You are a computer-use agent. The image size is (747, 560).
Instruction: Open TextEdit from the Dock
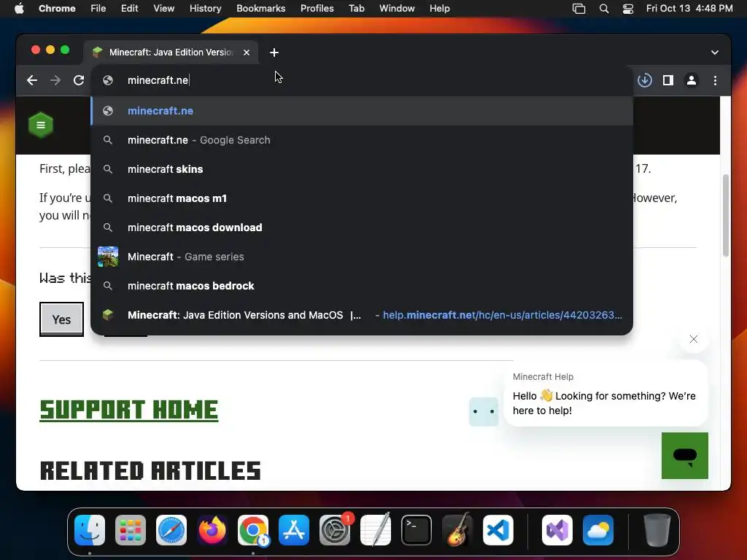coord(376,530)
